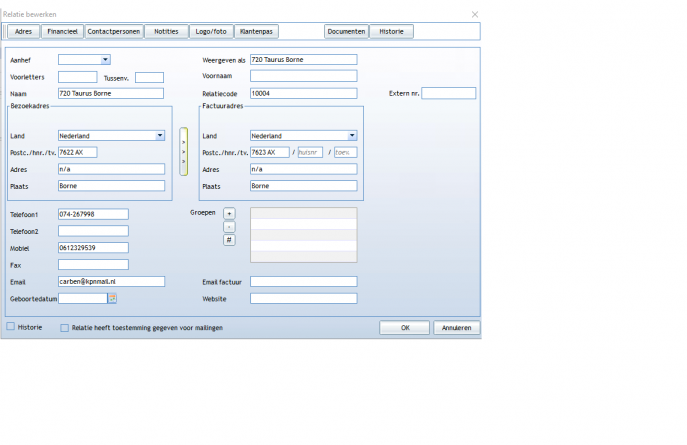This screenshot has height=445, width=687.
Task: Click the Naam field with 720 Taurus Borne
Action: point(111,93)
